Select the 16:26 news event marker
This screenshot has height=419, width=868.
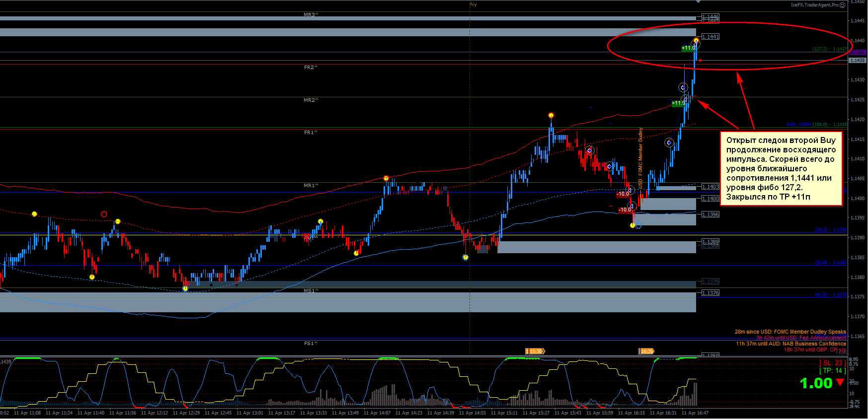click(646, 351)
